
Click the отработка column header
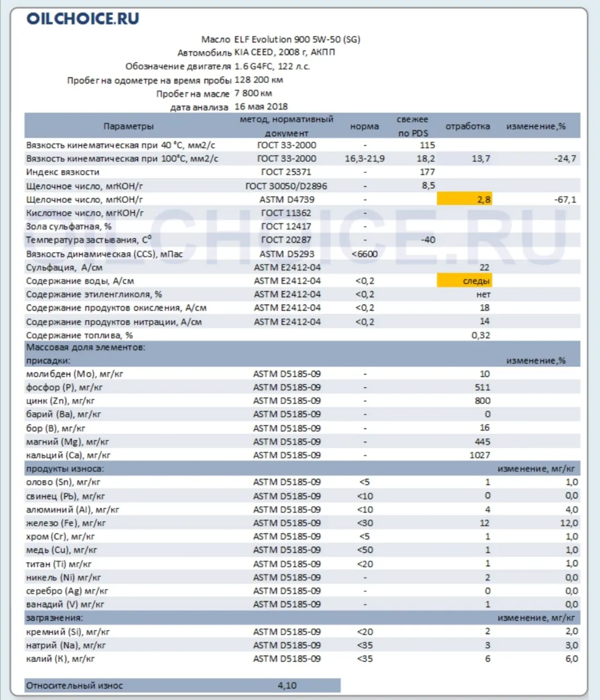[x=468, y=126]
